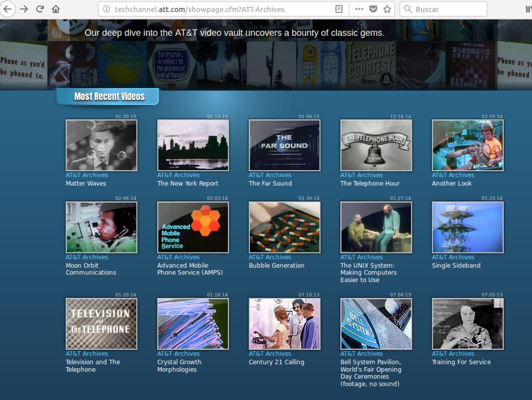This screenshot has width=532, height=400.
Task: Bookmark this page with the star icon
Action: point(386,9)
